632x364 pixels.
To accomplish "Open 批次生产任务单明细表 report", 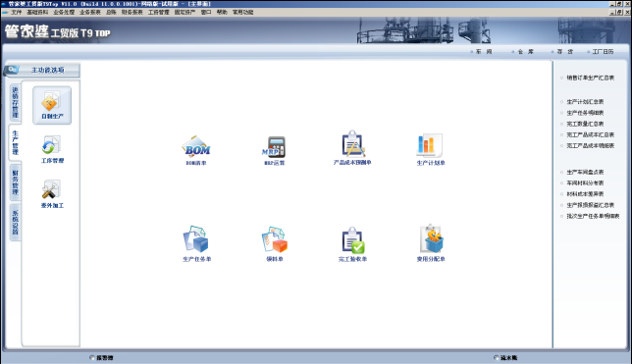I will pyautogui.click(x=593, y=216).
